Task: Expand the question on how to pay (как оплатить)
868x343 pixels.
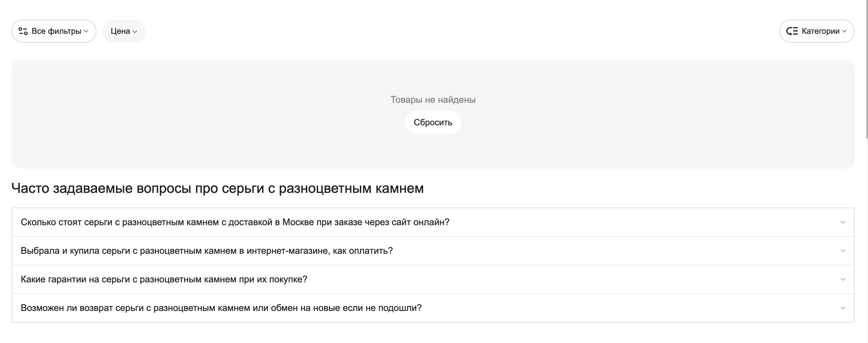Action: click(x=207, y=251)
